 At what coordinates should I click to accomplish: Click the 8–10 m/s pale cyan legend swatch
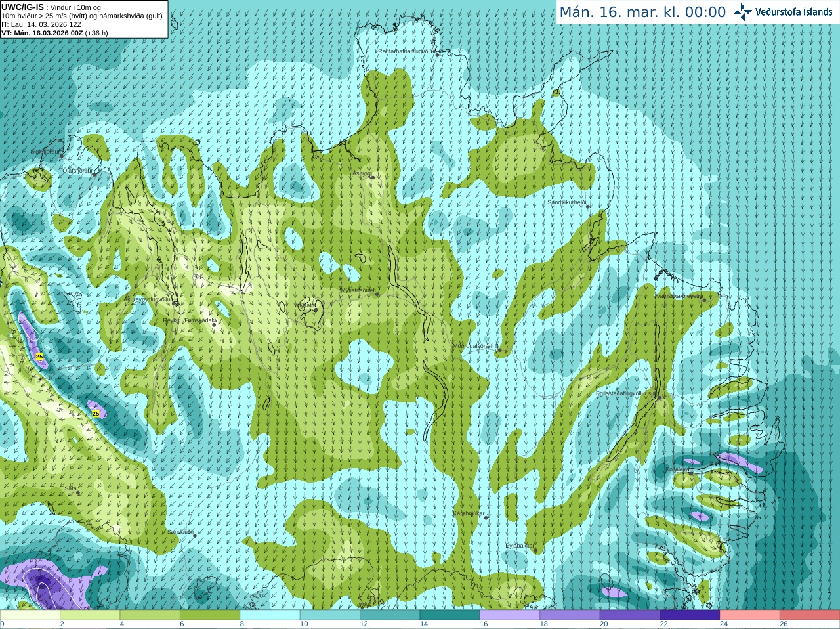(x=270, y=615)
